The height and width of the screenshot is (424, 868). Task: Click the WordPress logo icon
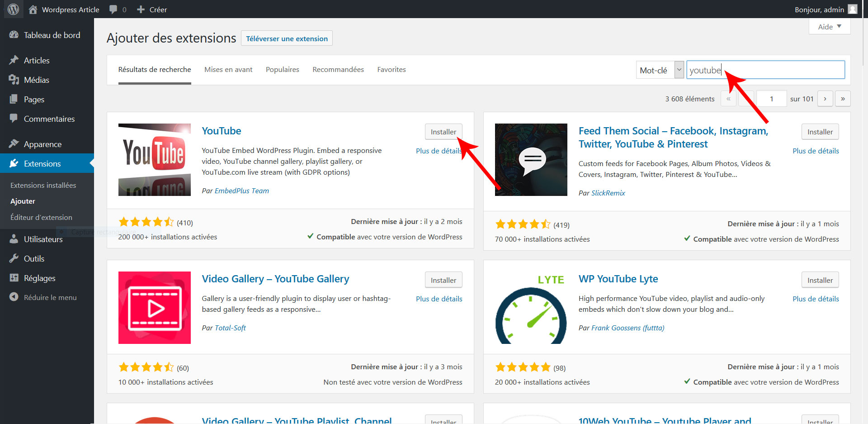pos(14,9)
